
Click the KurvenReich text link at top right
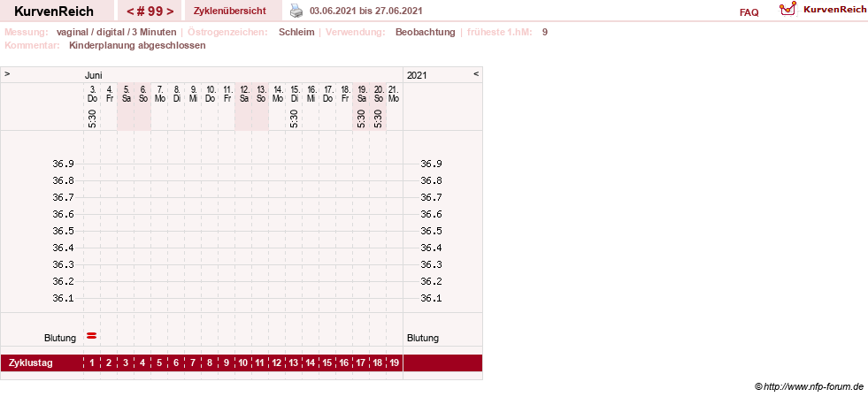(834, 10)
